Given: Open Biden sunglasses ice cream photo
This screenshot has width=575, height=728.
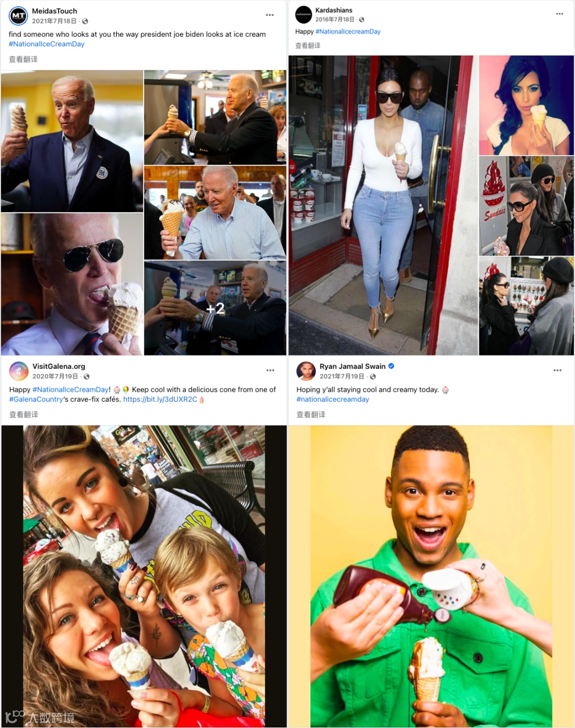Looking at the screenshot, I should (x=72, y=284).
